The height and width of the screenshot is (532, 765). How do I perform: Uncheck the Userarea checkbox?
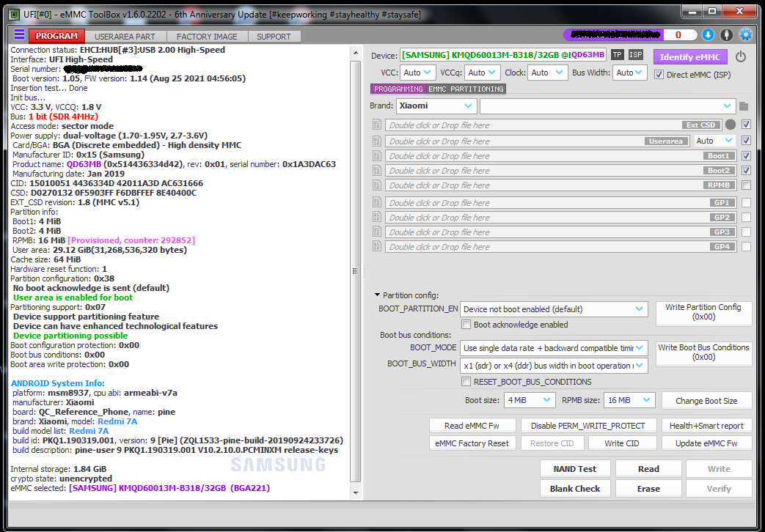pos(746,141)
